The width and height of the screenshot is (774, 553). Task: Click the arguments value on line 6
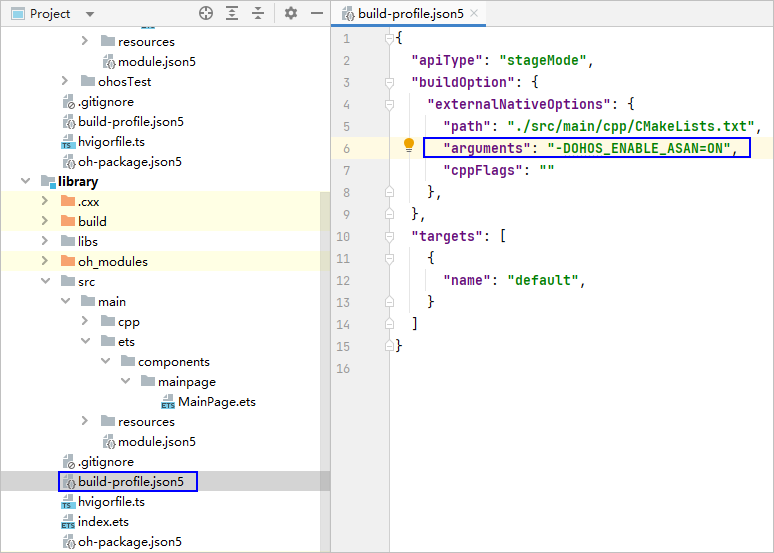click(x=640, y=148)
